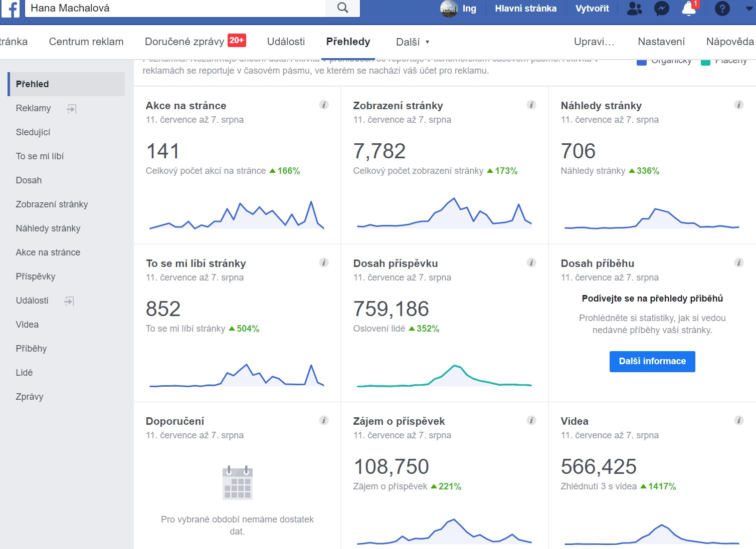Click the Další informace button

[x=652, y=362]
